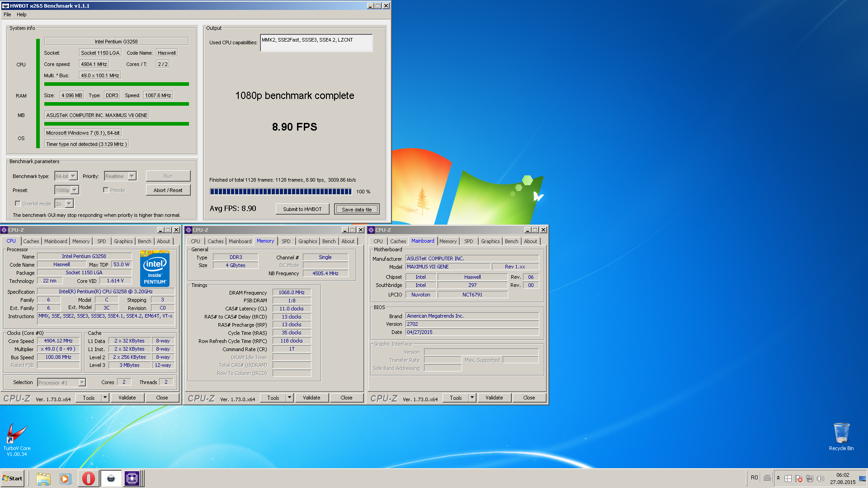Click Tools button in the CPU-Z memory window

pos(273,398)
